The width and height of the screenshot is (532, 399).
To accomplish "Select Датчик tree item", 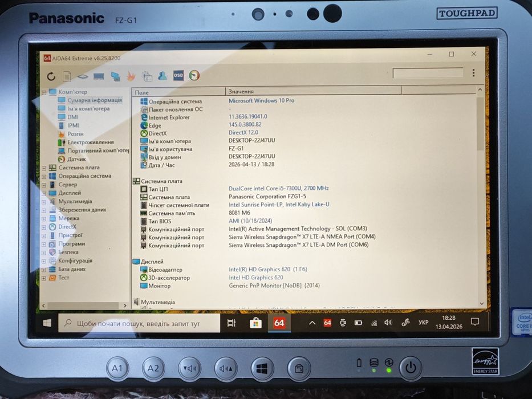I will (x=76, y=159).
